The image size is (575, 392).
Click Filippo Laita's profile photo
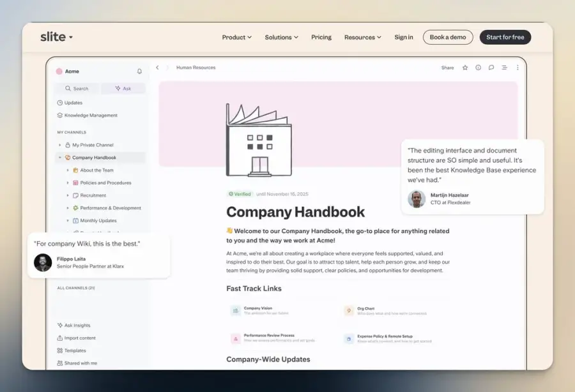[x=43, y=262]
